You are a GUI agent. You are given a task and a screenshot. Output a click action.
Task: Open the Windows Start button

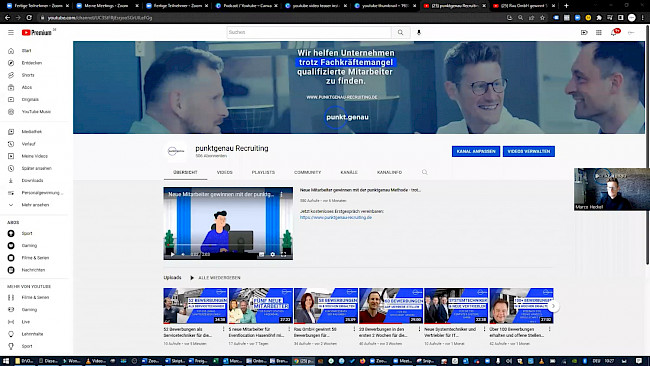[5, 361]
